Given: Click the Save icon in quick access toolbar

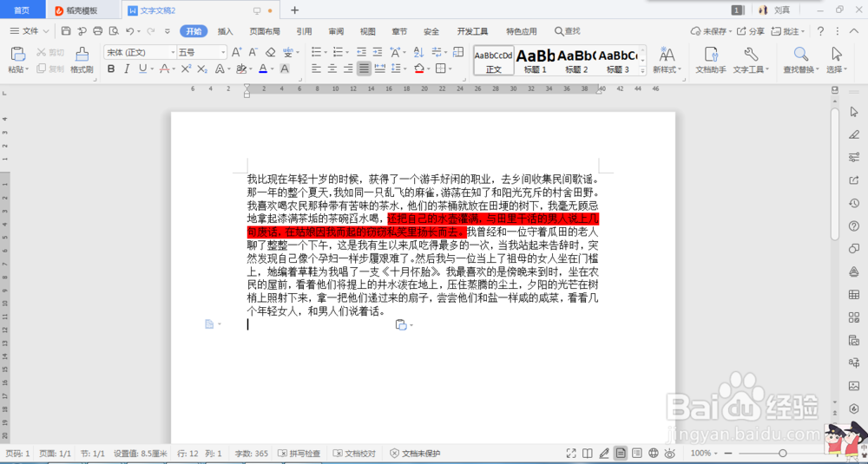Looking at the screenshot, I should pos(66,31).
